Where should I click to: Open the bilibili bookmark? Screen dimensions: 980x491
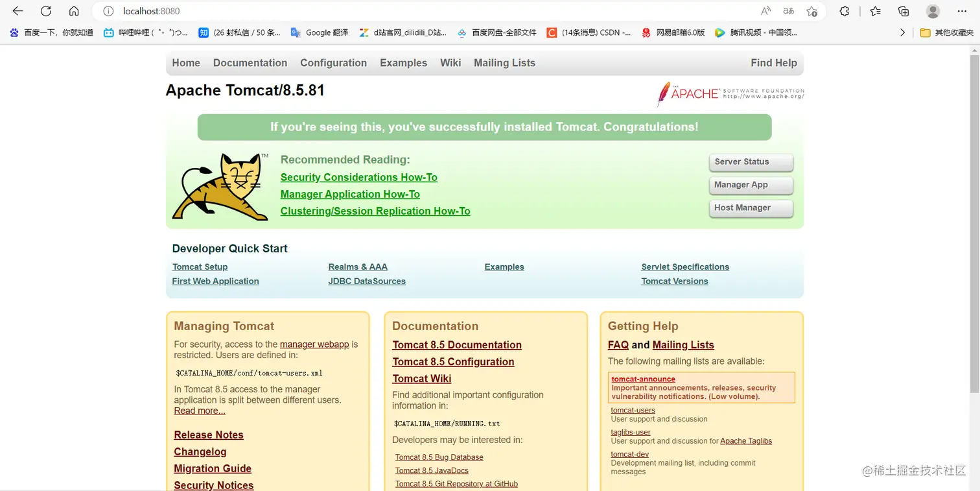click(146, 32)
